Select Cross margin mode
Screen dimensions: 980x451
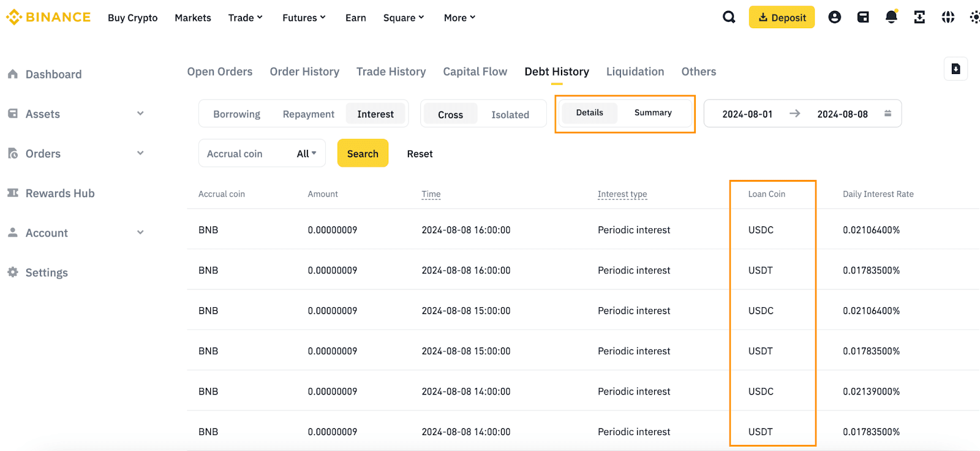tap(450, 114)
